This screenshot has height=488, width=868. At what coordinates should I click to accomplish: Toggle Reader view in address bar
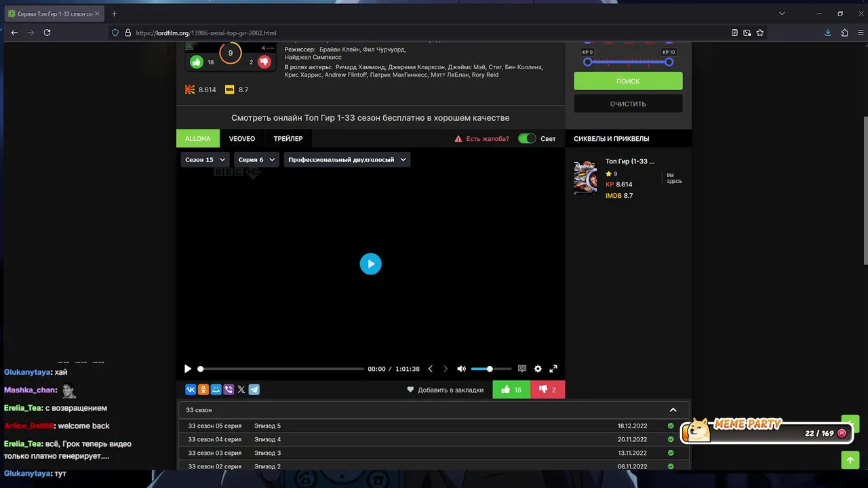[734, 33]
